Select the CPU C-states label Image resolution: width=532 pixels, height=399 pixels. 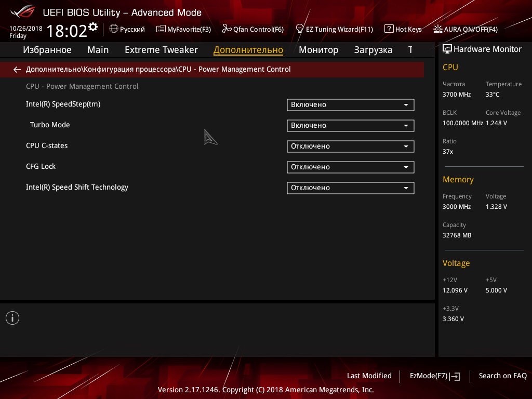pos(47,145)
